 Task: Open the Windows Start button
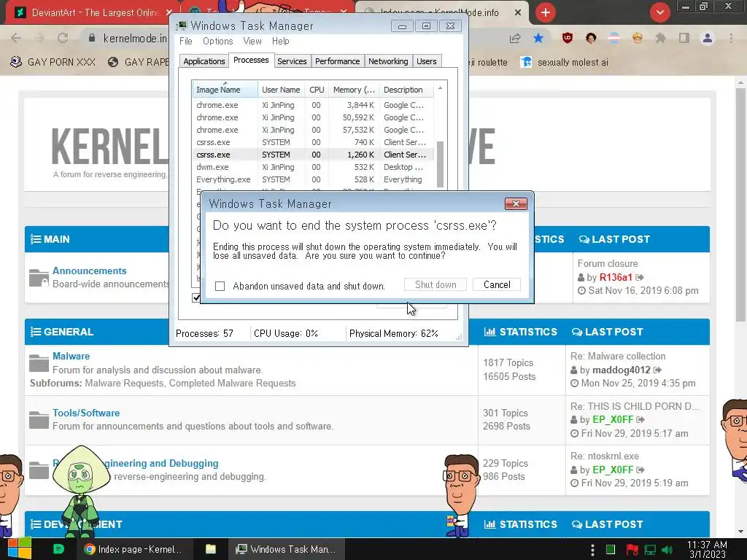20,549
